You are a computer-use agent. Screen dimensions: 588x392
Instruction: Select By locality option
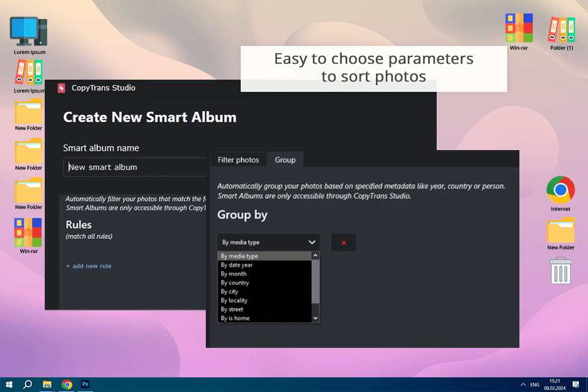pyautogui.click(x=265, y=301)
